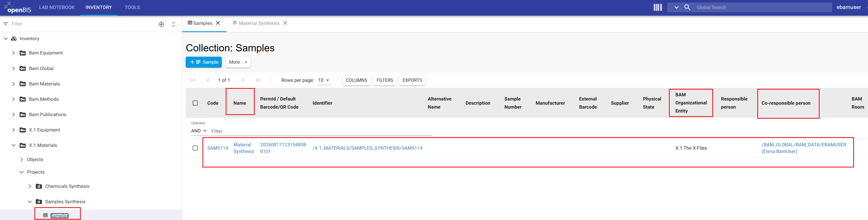Image resolution: width=868 pixels, height=220 pixels.
Task: Click the ebamuser account name
Action: point(848,8)
